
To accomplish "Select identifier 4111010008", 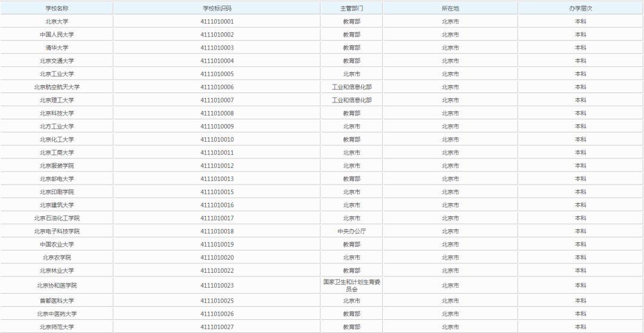I will coord(217,113).
